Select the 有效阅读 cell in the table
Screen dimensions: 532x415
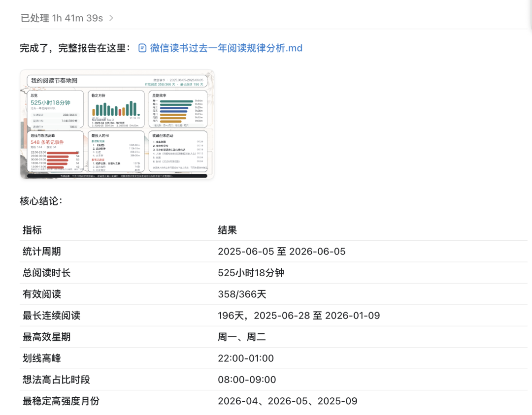coord(42,294)
